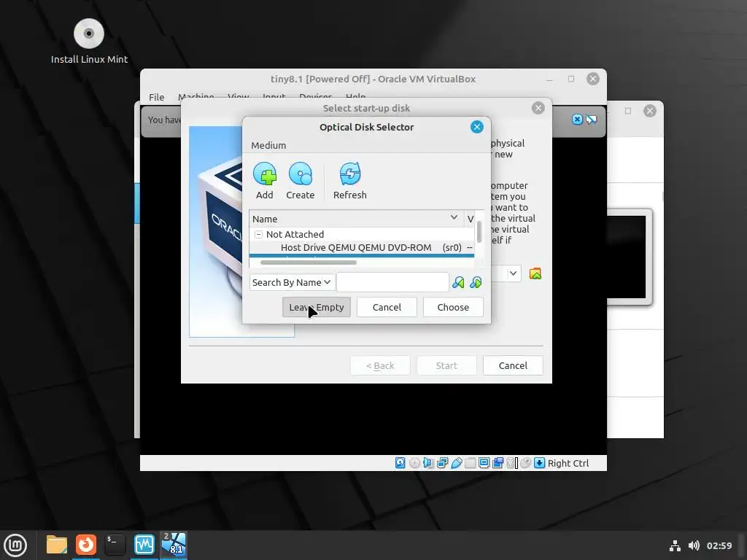This screenshot has height=560, width=747.
Task: Click the host key arrow icon
Action: [x=539, y=463]
